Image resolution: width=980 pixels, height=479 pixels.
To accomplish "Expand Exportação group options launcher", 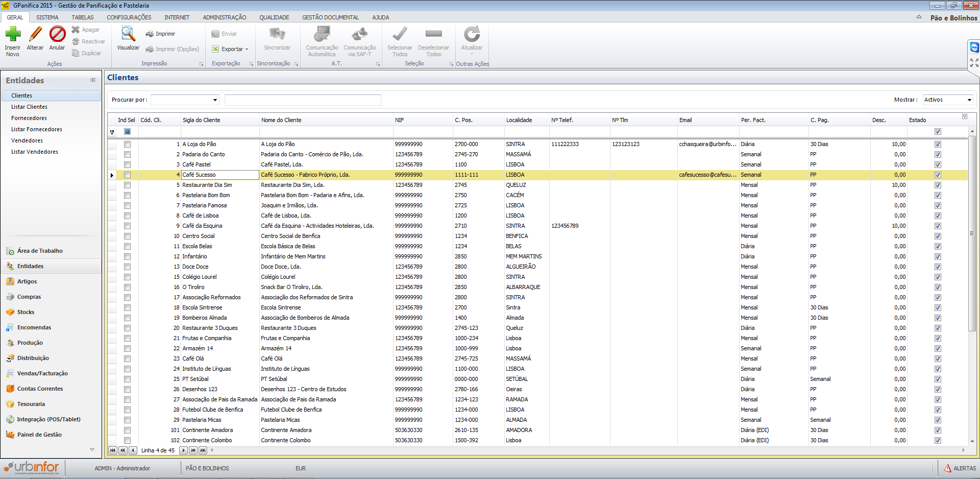I will [x=251, y=64].
